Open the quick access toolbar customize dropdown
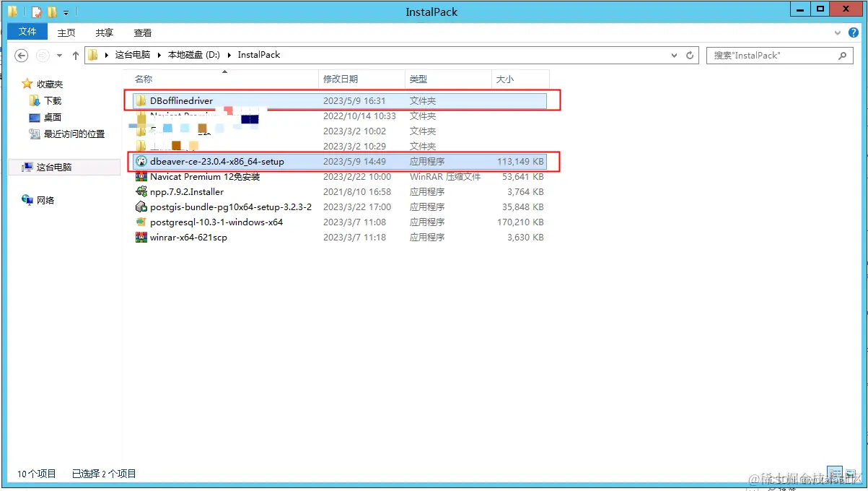Viewport: 868px width, 491px height. (x=66, y=13)
